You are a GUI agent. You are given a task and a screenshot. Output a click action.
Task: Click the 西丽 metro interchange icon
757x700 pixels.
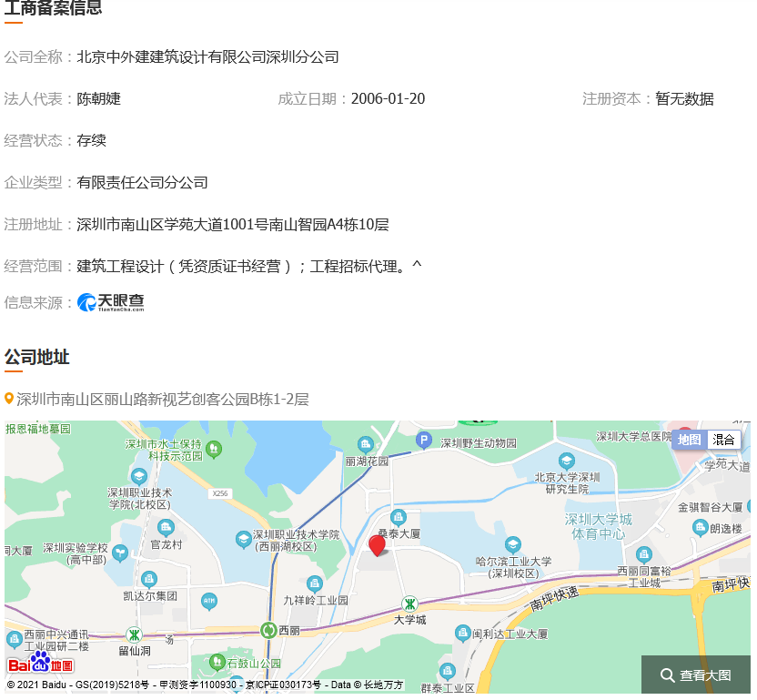[x=268, y=630]
